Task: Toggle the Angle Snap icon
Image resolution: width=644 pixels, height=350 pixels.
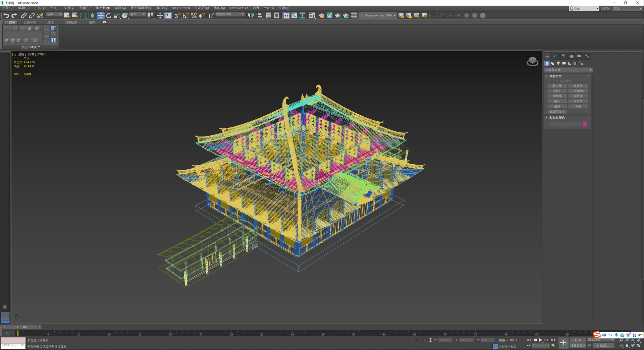Action: click(185, 15)
